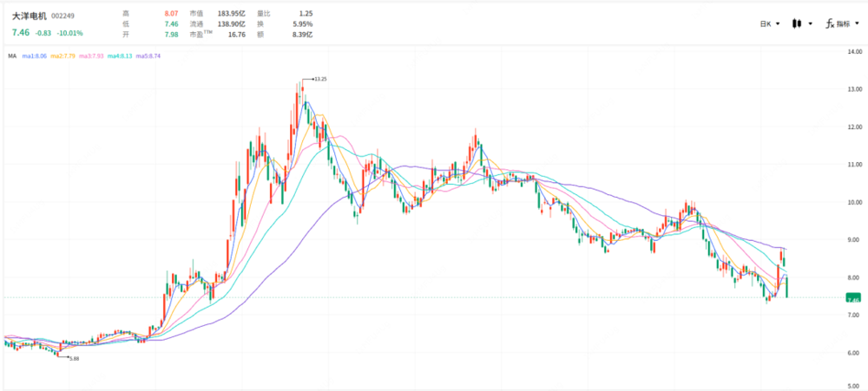Toggle the ma2:7.79 moving average legend
This screenshot has width=868, height=391.
pos(62,55)
